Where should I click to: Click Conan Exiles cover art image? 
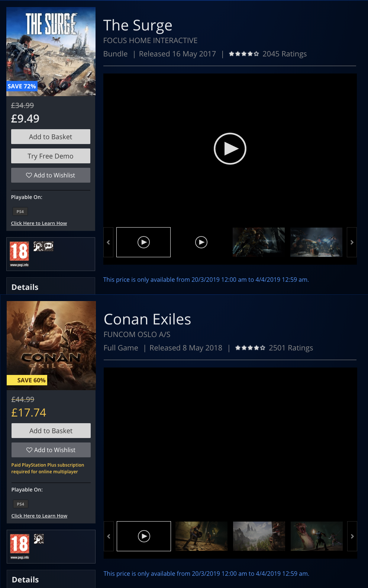tap(51, 346)
